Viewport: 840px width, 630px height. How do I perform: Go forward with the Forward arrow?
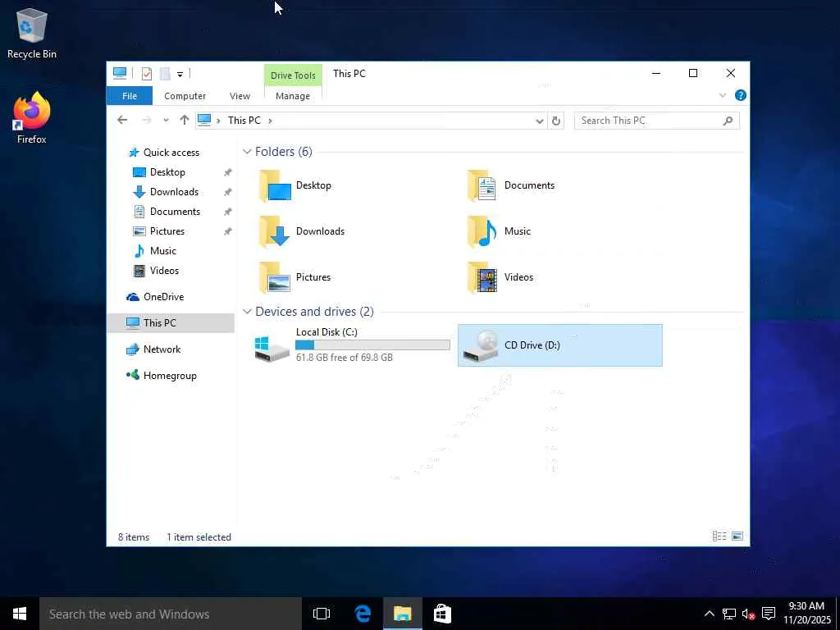point(146,120)
